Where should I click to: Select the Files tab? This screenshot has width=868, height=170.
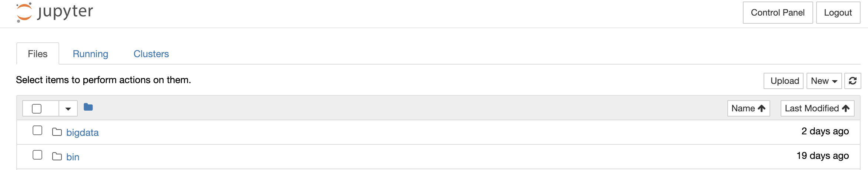tap(38, 54)
